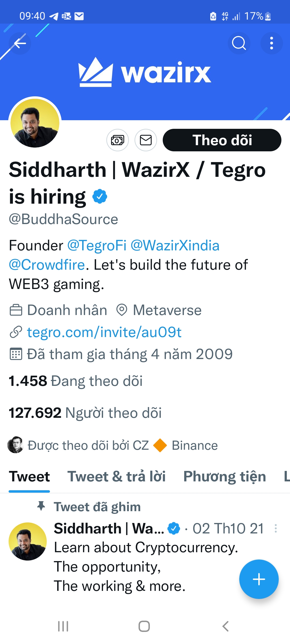Open the @WazirXindia mention link
The height and width of the screenshot is (644, 290).
click(175, 246)
